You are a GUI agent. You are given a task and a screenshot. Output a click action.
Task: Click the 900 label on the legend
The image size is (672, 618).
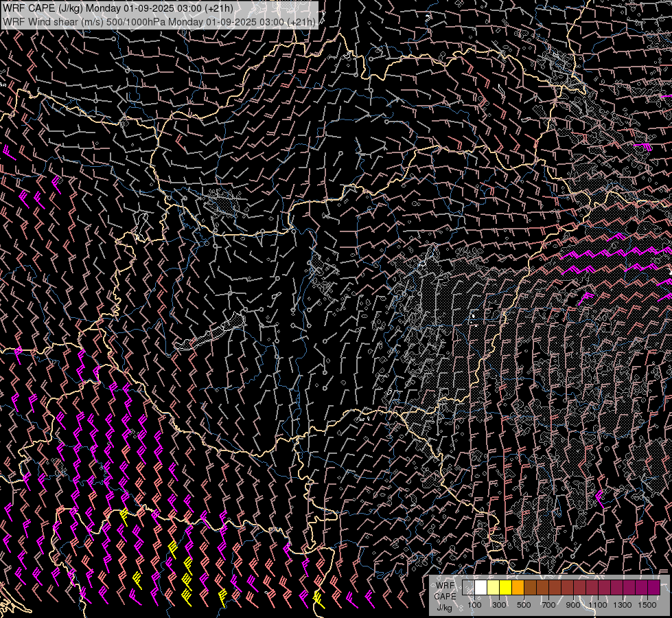pos(573,605)
